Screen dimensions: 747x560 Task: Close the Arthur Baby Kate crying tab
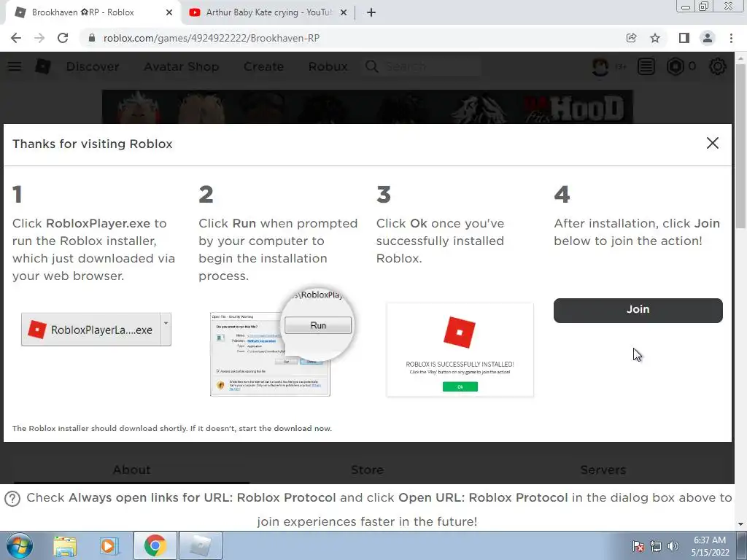344,12
